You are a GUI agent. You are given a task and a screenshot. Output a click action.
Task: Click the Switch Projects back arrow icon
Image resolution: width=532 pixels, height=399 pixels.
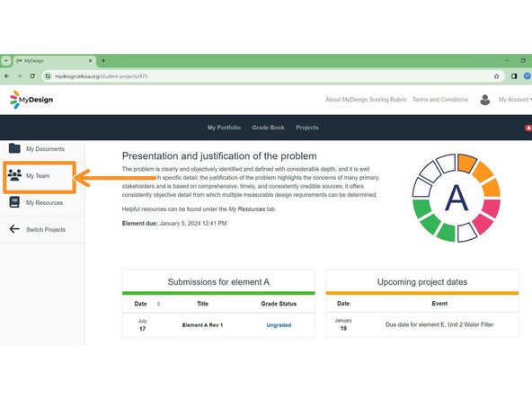[14, 228]
